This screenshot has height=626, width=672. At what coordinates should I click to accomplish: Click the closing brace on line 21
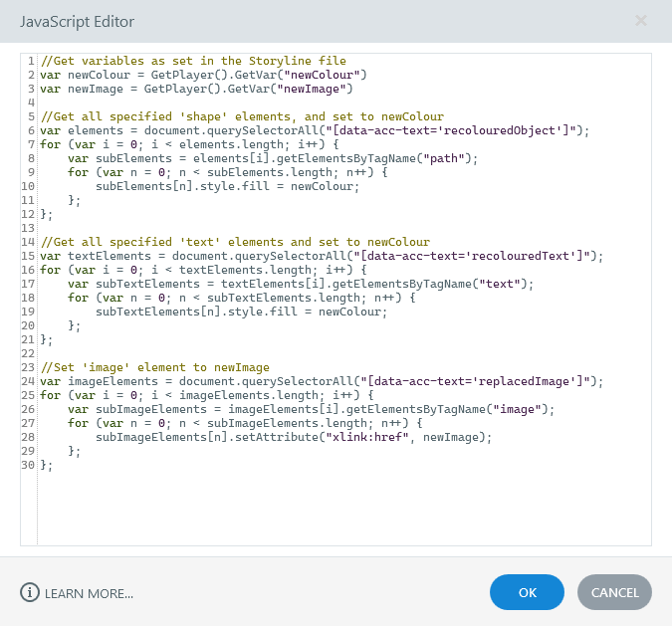pos(46,339)
